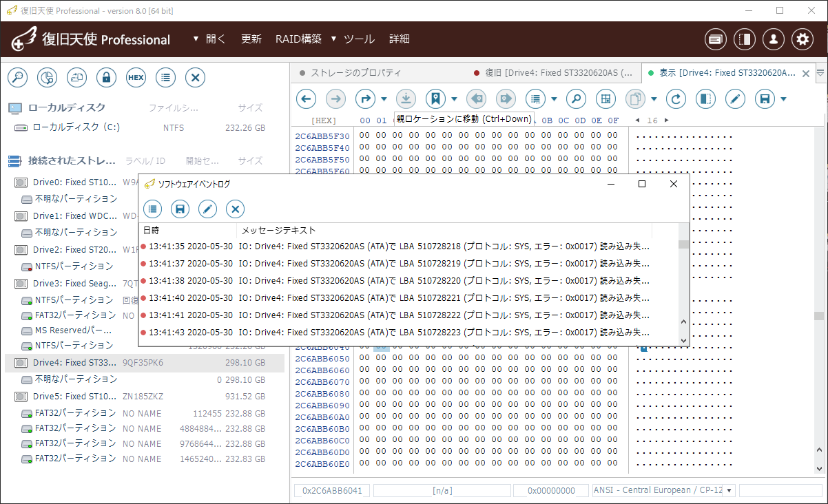This screenshot has height=504, width=828.
Task: Open the dropdown arrow beside the copy icon
Action: pyautogui.click(x=654, y=99)
